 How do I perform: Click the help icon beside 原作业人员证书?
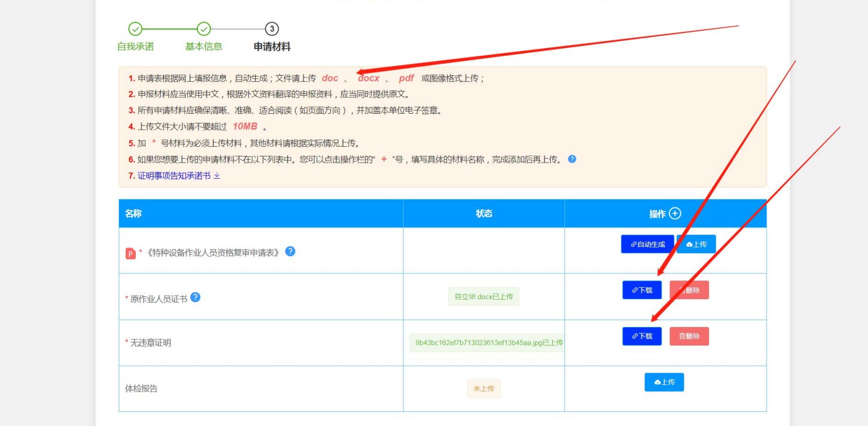point(195,297)
